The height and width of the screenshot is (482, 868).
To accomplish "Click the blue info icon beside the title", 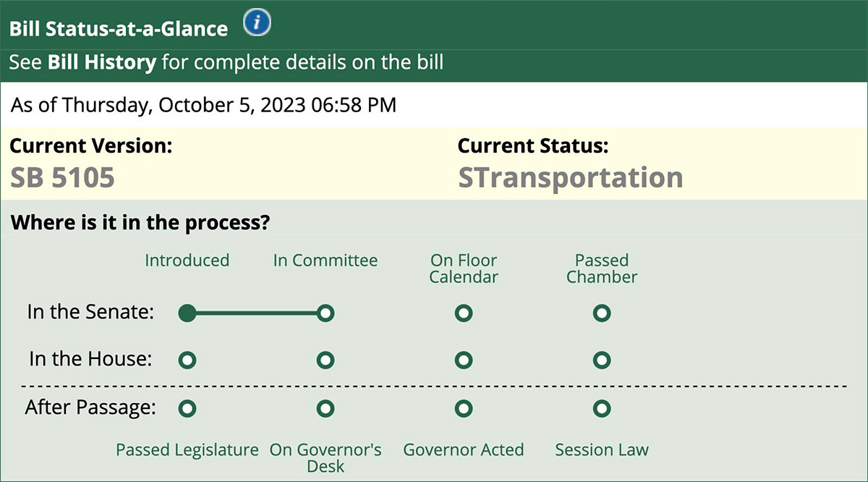I will (257, 24).
